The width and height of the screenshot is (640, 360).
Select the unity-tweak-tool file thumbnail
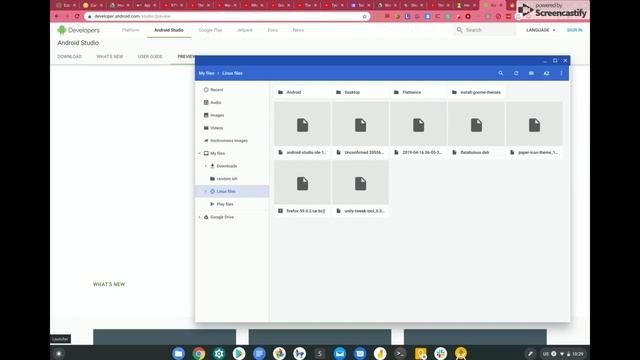pos(360,183)
